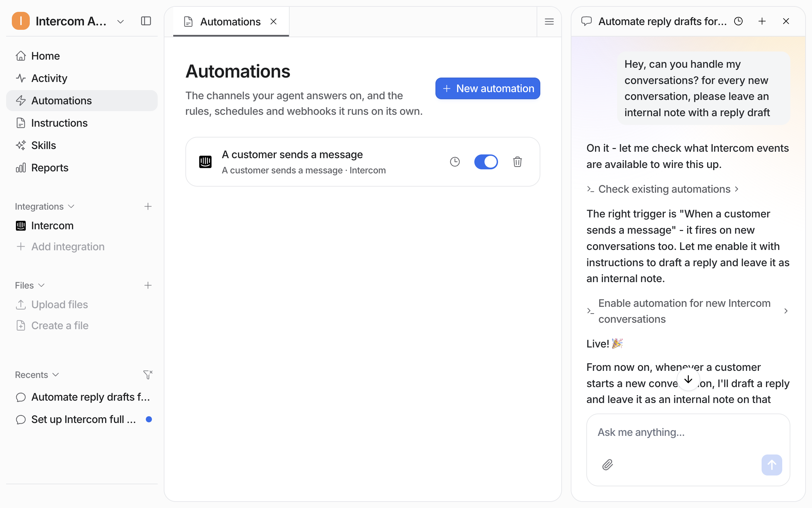The width and height of the screenshot is (812, 508).
Task: Click the scroll to bottom arrow
Action: 688,380
